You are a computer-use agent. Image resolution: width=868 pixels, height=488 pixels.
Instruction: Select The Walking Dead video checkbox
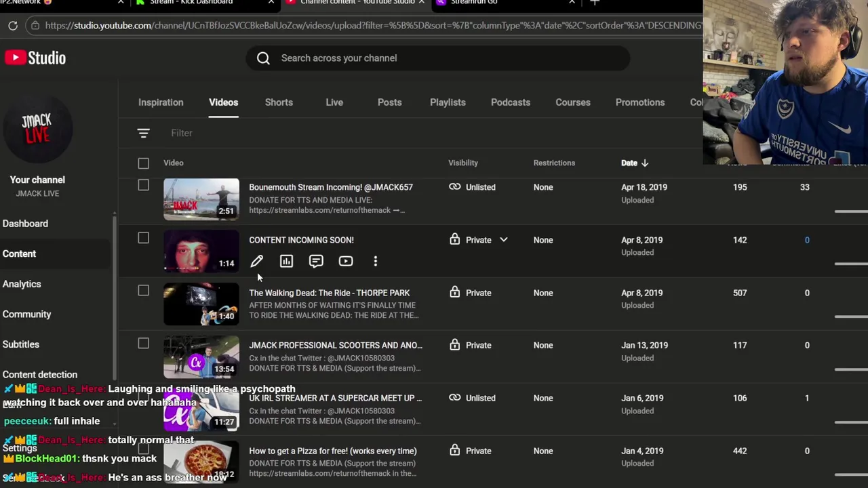click(x=143, y=291)
